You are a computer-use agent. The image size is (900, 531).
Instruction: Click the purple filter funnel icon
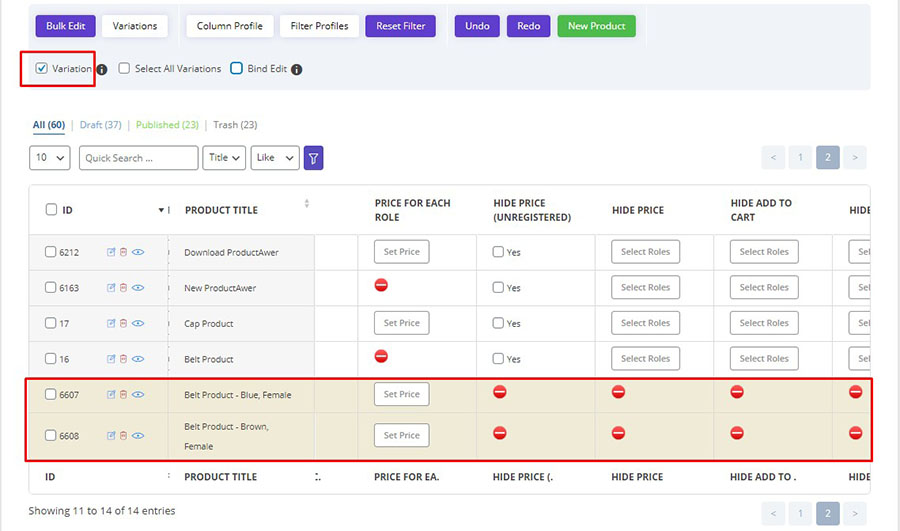click(x=313, y=158)
